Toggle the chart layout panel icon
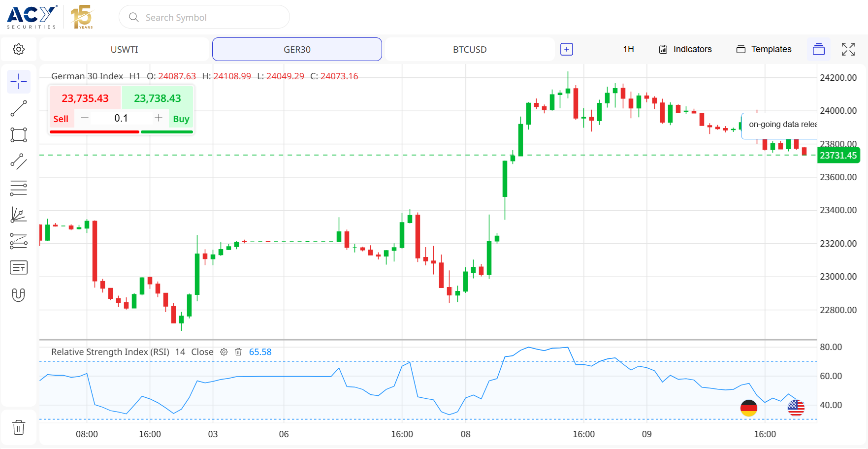Viewport: 868px width, 449px height. 818,49
